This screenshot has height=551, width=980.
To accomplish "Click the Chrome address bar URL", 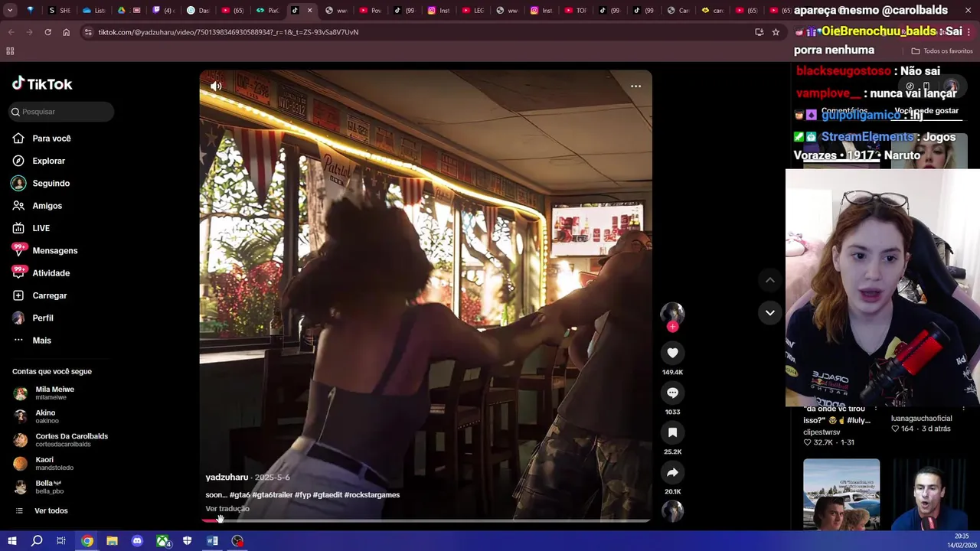I will [x=228, y=32].
